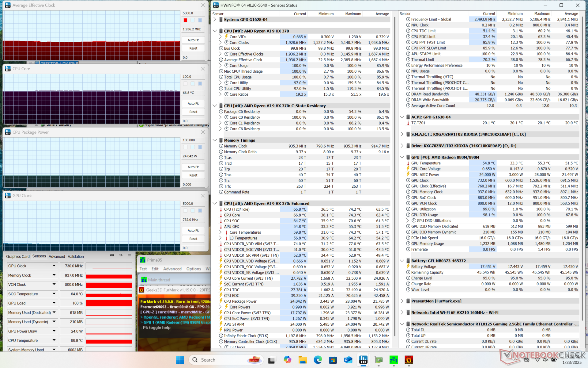Click GPU-Z screenshot camera icon
The height and width of the screenshot is (368, 588).
click(x=112, y=255)
